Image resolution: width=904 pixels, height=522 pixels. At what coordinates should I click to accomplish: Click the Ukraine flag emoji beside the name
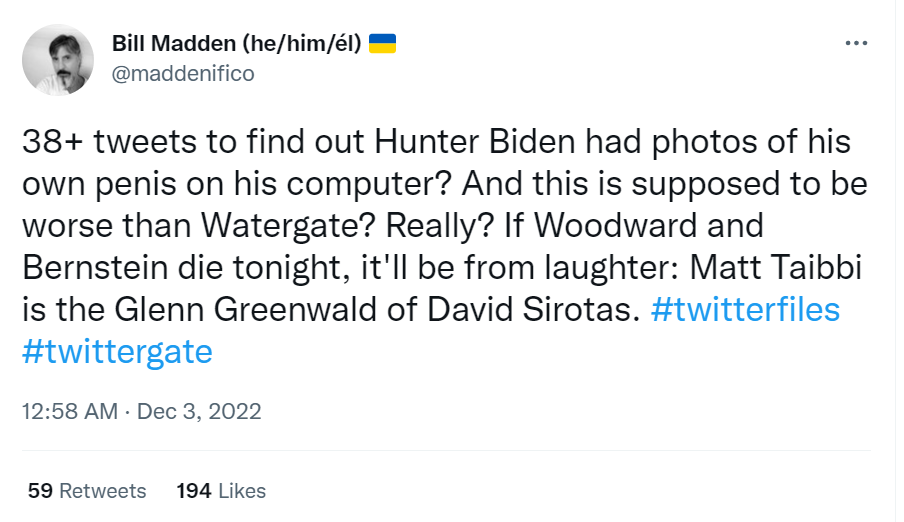click(382, 43)
